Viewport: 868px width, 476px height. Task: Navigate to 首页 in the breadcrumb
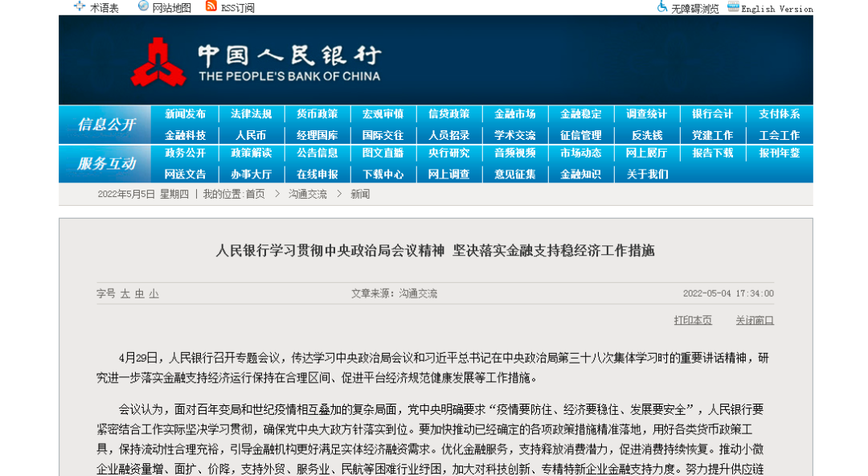[x=255, y=195]
